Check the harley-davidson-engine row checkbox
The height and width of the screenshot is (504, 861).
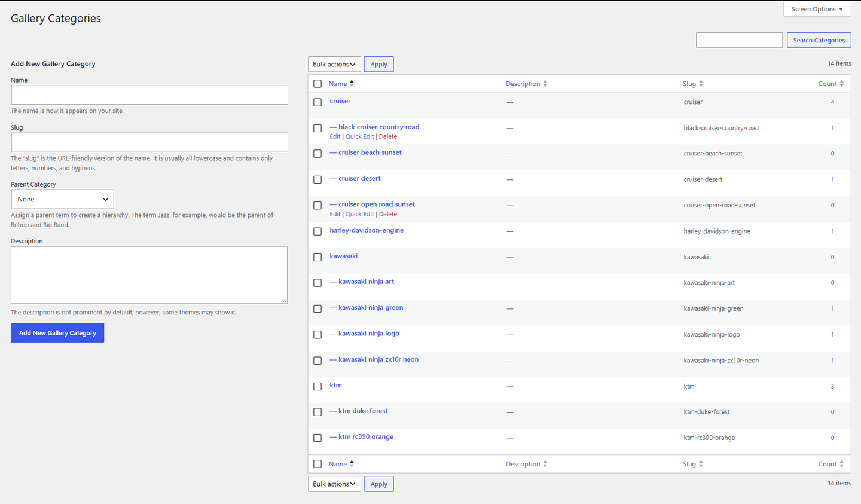tap(317, 231)
